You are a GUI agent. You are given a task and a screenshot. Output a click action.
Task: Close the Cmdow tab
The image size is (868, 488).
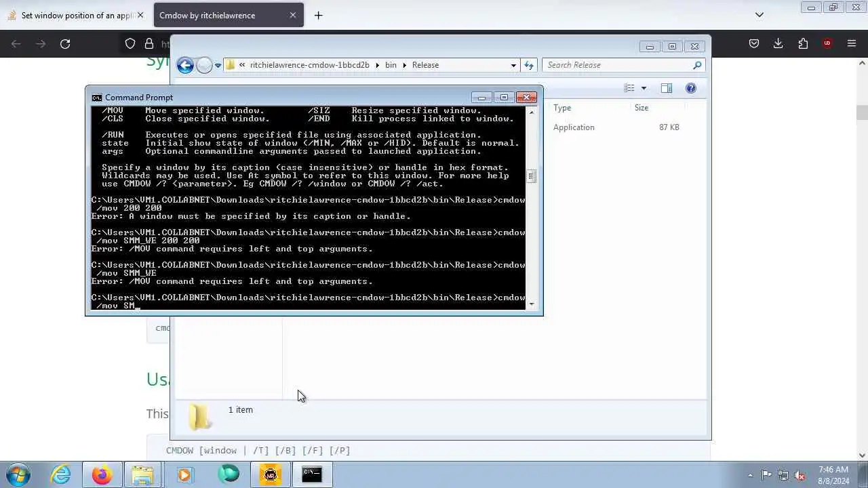[292, 15]
